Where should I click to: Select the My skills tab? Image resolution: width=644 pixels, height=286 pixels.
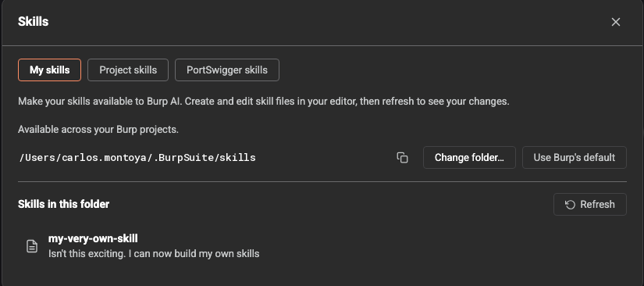50,70
